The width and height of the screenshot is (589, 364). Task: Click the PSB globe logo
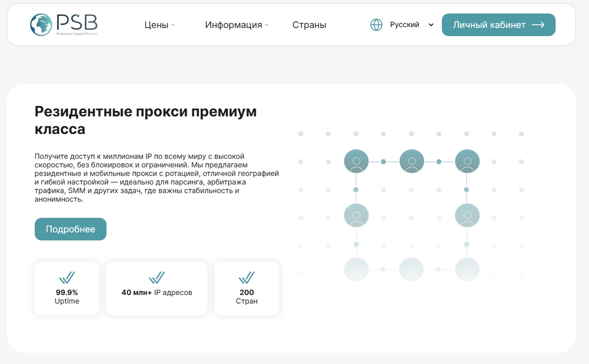[x=40, y=25]
